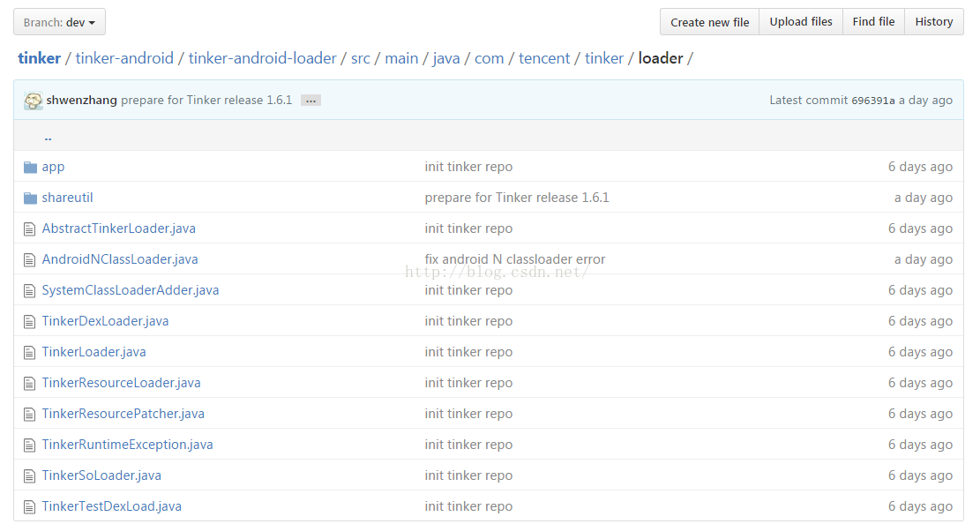Click file icon of TinkerRuntimeException.java

pos(29,445)
